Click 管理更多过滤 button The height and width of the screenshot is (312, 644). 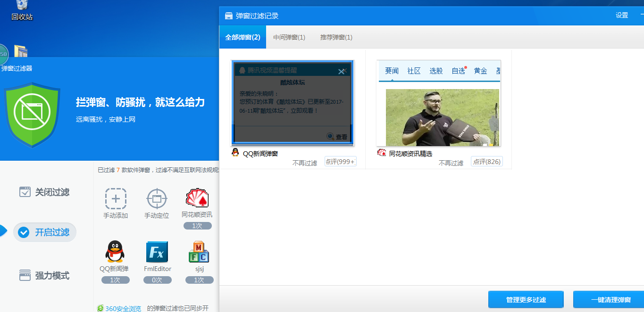coord(526,300)
